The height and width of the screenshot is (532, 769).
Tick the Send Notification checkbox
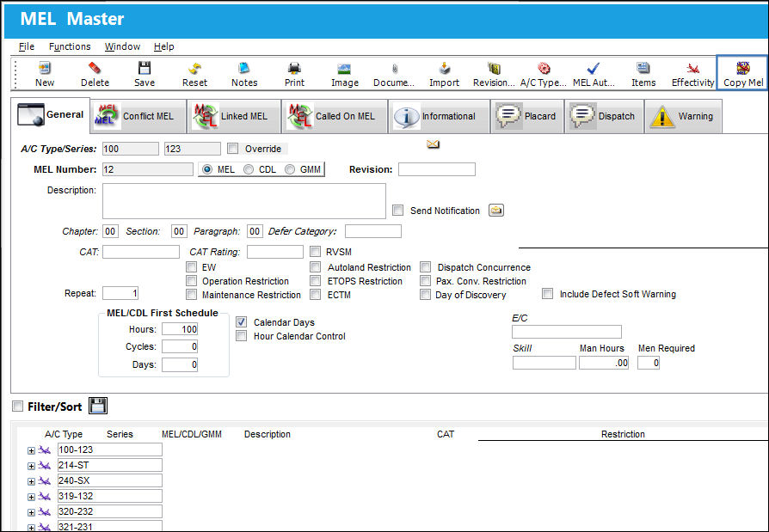tap(397, 211)
